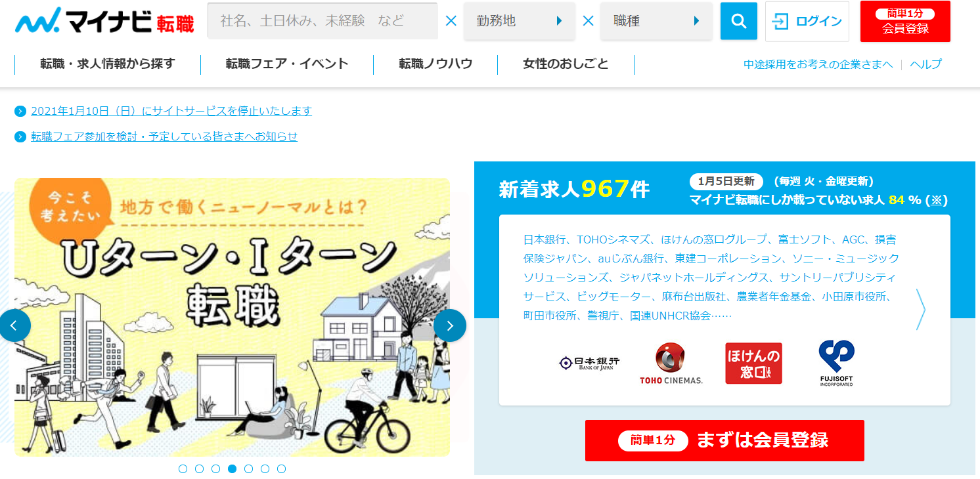Open the TOHO Cinemas logo

pos(671,363)
